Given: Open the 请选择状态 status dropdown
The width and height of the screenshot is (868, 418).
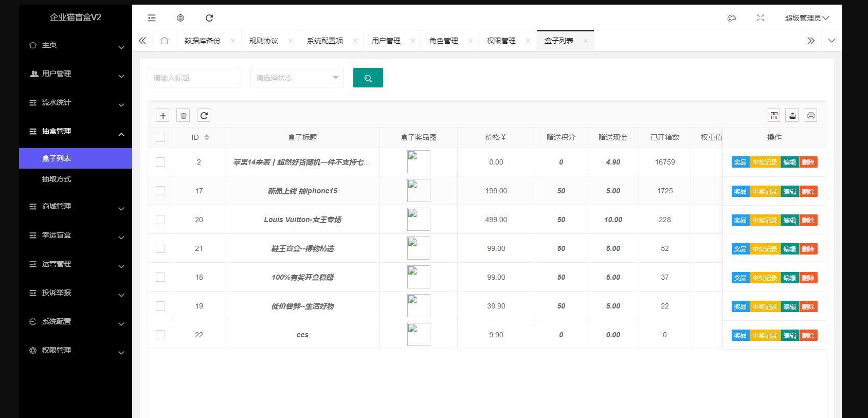Looking at the screenshot, I should pos(297,78).
